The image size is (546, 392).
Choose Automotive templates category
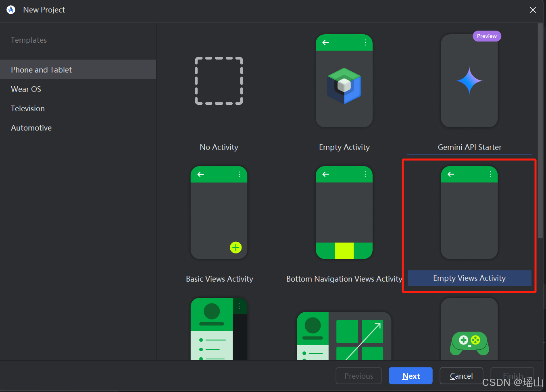(x=78, y=128)
